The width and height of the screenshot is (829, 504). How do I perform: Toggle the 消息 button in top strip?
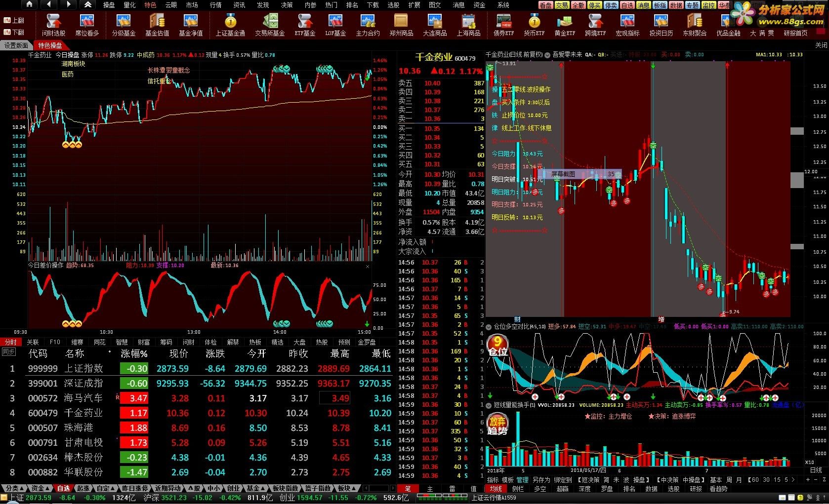coord(643,5)
